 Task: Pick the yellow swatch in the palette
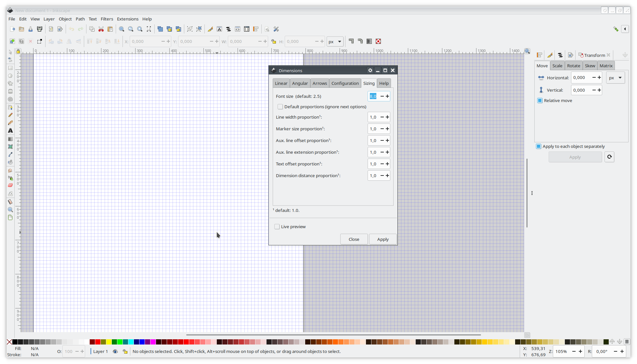click(109, 342)
